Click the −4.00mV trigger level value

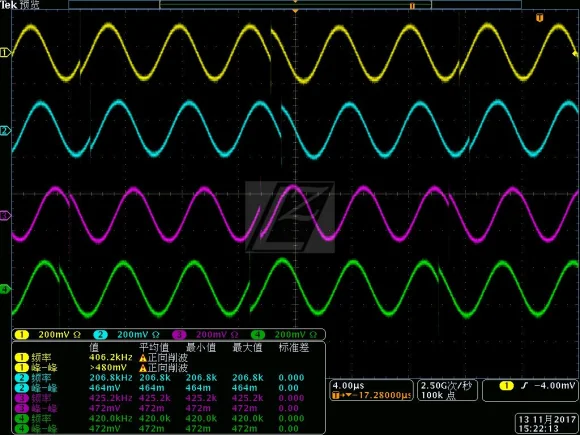[x=555, y=386]
